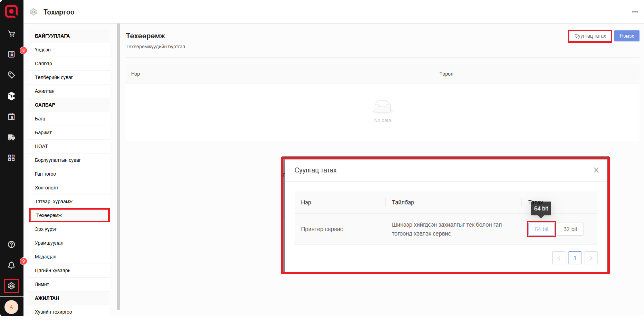The image size is (644, 322).
Task: Open the calendar sidebar icon
Action: pos(11,117)
